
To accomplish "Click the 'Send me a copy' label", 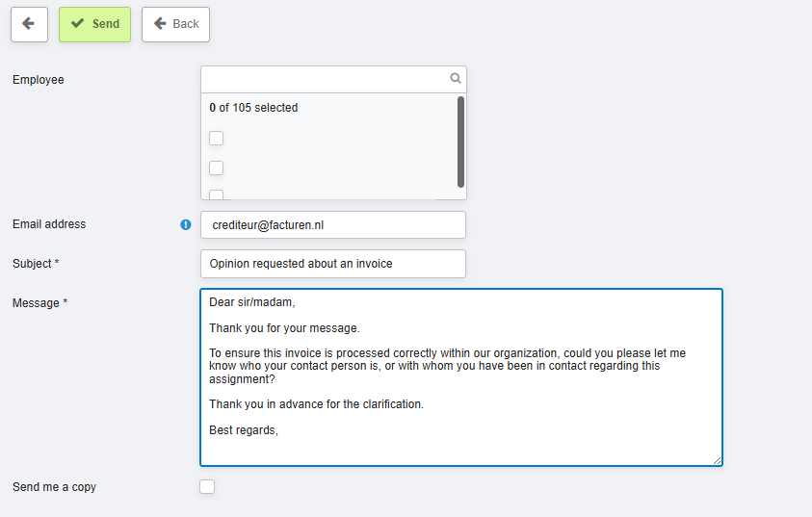I will 55,487.
